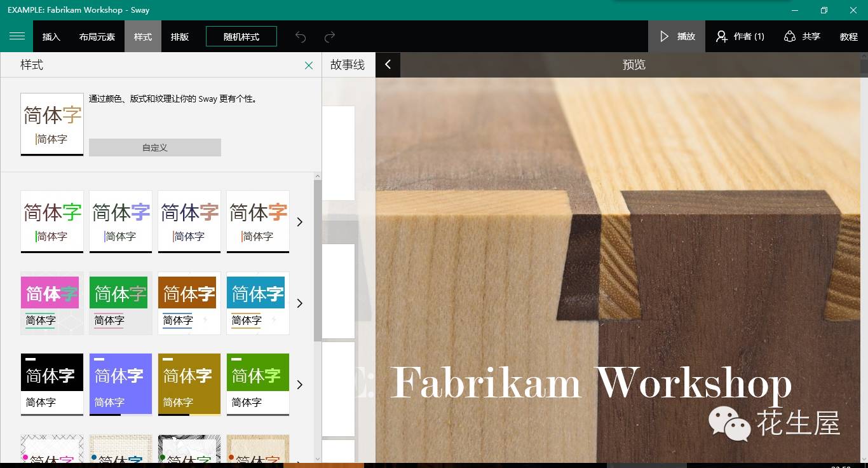Click the play triangle icon beside 播放
The image size is (868, 468).
click(x=665, y=36)
